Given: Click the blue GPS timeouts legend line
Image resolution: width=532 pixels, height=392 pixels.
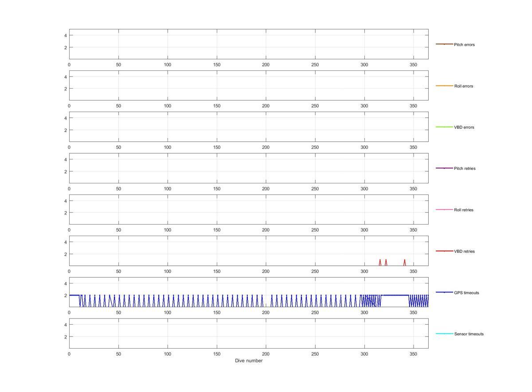Looking at the screenshot, I should (444, 292).
